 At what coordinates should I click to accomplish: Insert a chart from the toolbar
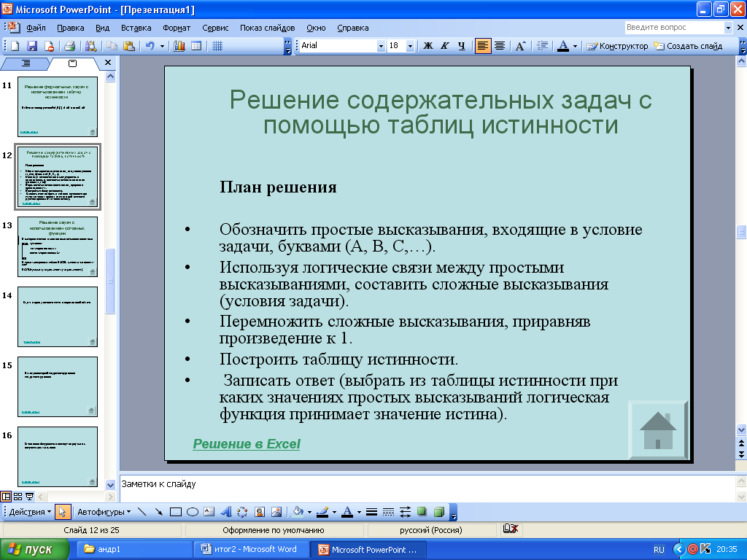[x=179, y=46]
